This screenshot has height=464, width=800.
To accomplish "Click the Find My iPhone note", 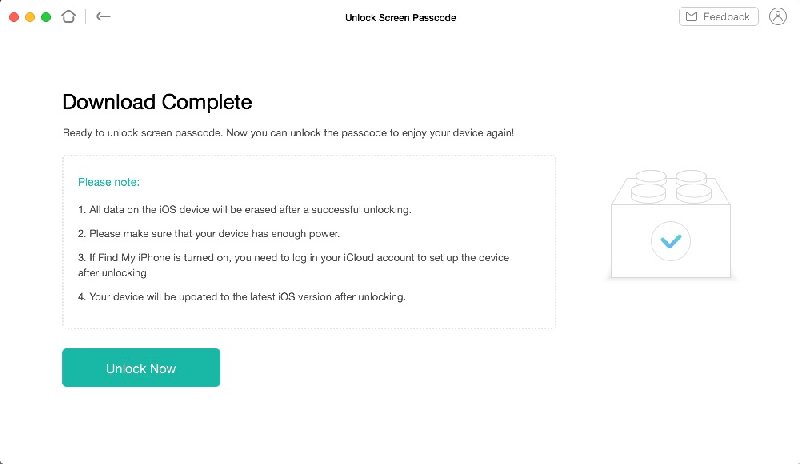I will coord(293,258).
